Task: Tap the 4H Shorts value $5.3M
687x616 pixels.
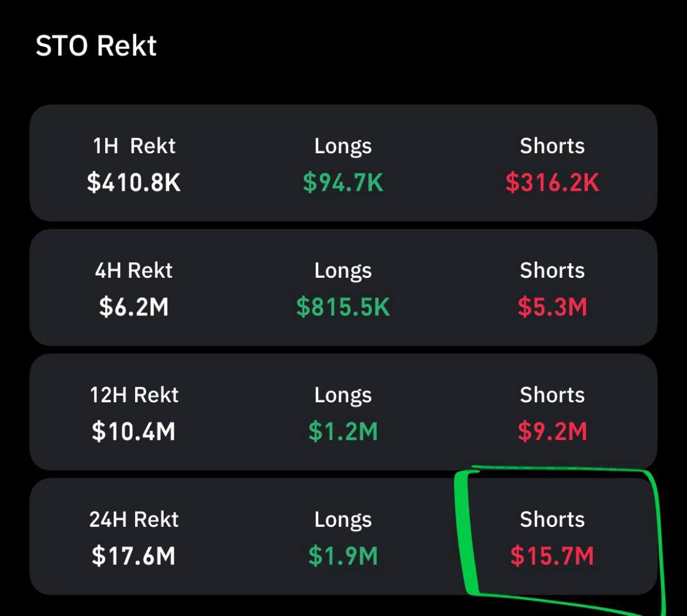Action: tap(552, 307)
